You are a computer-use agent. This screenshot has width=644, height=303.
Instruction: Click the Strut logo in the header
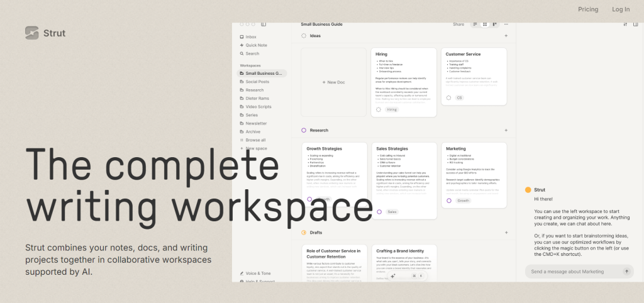45,33
